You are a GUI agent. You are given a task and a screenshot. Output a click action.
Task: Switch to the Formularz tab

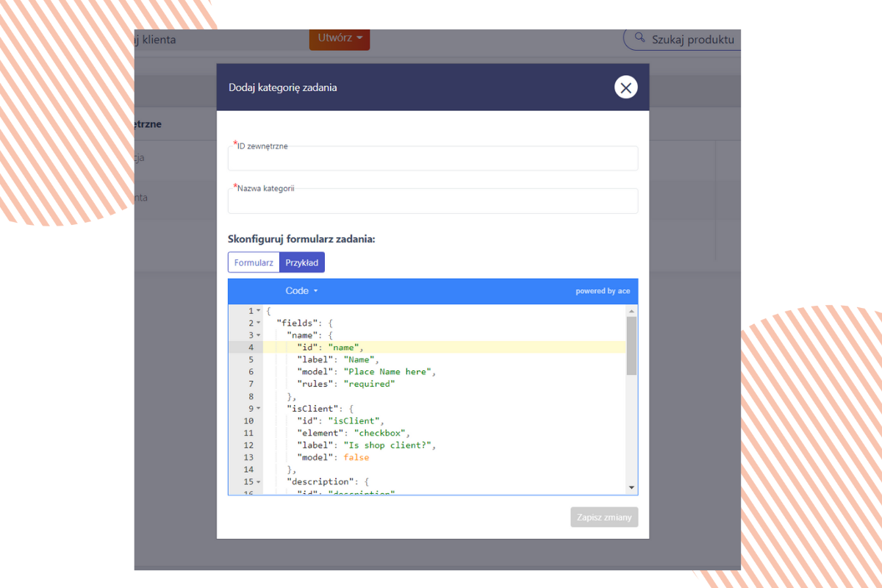(x=254, y=262)
